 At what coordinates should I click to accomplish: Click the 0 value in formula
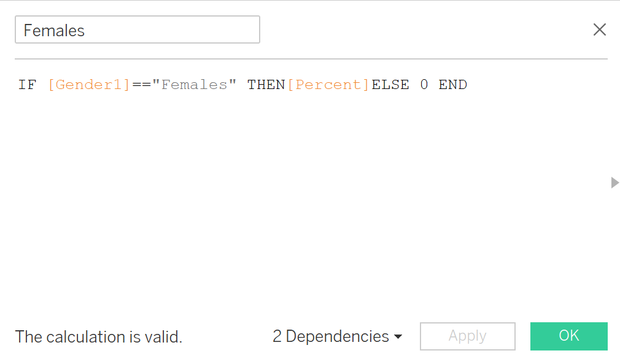click(424, 85)
